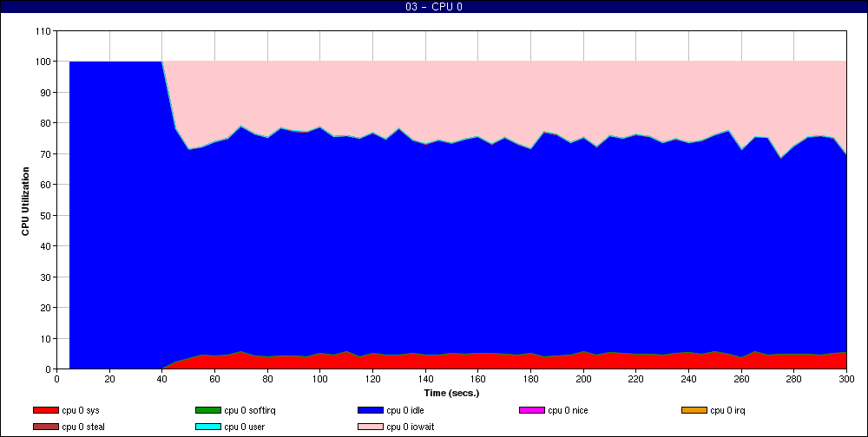Image resolution: width=868 pixels, height=437 pixels.
Task: Select the 'cpu 0 idle' legend label
Action: [x=405, y=410]
